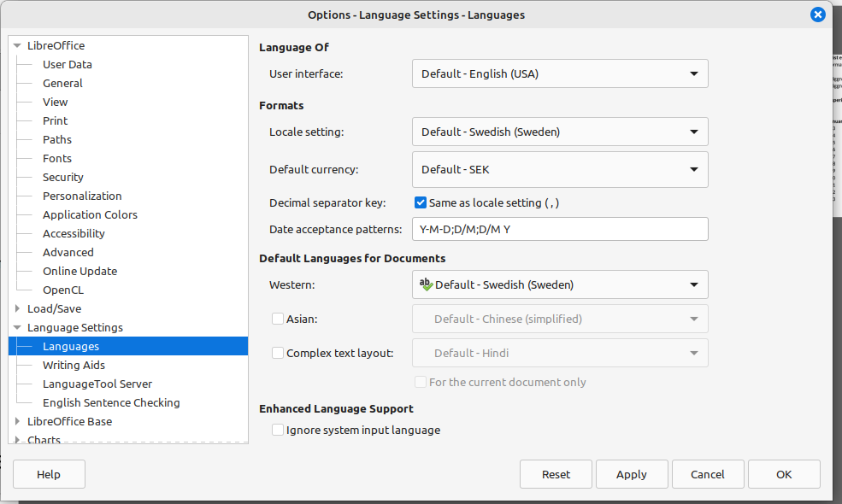Open the Online Update page

click(x=80, y=271)
